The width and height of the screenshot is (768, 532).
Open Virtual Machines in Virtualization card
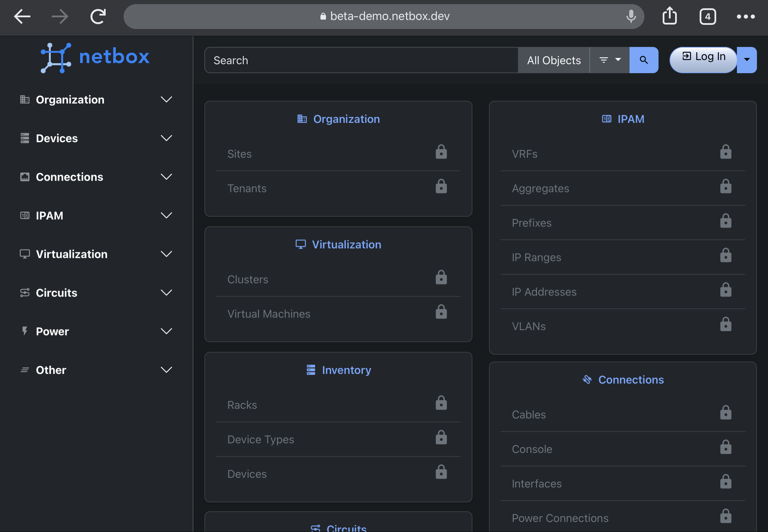pos(269,314)
